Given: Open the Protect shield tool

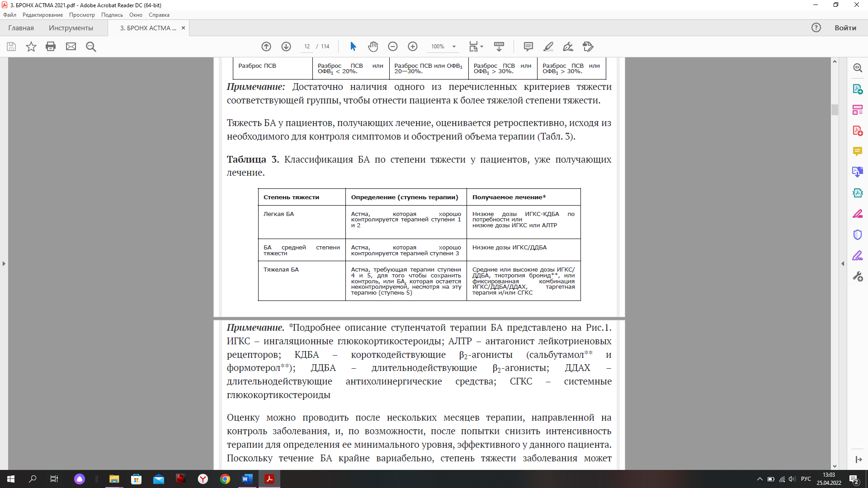Looking at the screenshot, I should pos(858,235).
